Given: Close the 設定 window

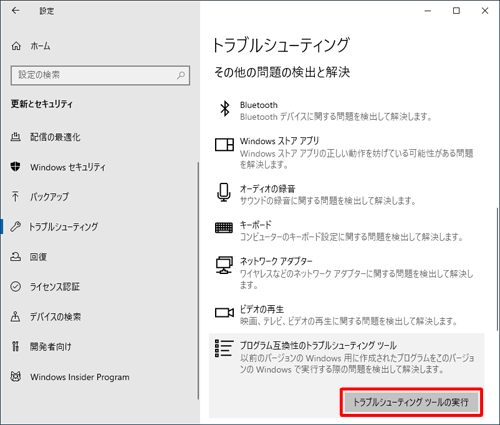Looking at the screenshot, I should (x=485, y=11).
